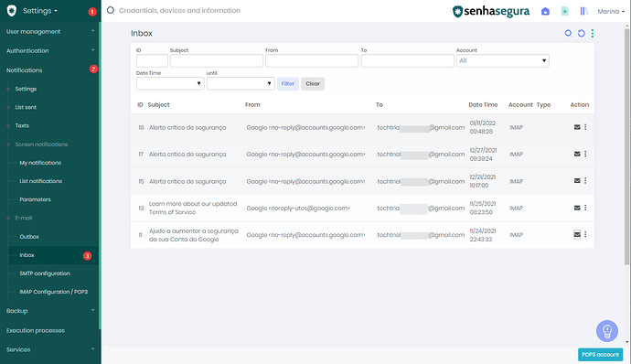Open the envelope icon for message ID 11
Viewport: 631px width, 364px height.
pos(577,234)
